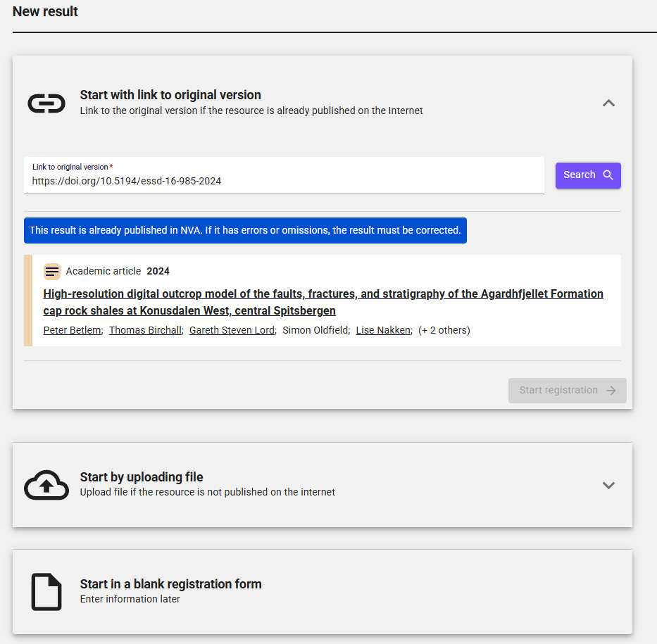Choose 'Start in a blank registration form'
Screen dimensions: 657x644
click(170, 583)
